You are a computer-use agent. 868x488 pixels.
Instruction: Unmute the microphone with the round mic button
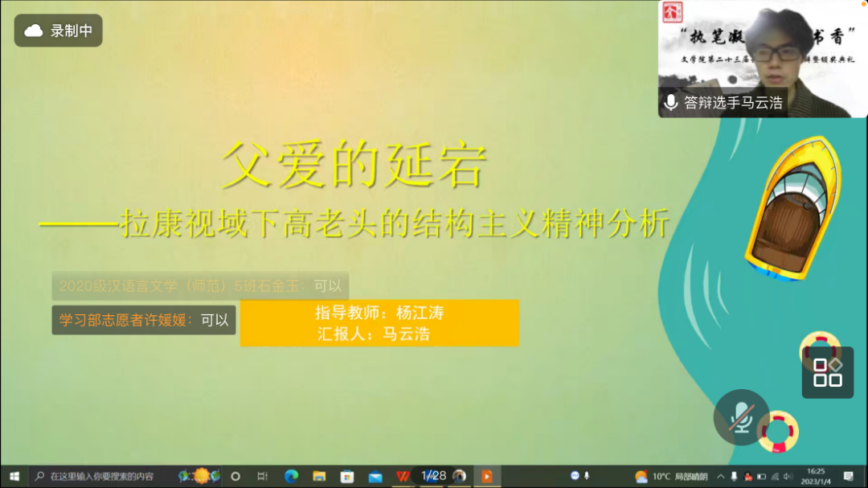741,417
